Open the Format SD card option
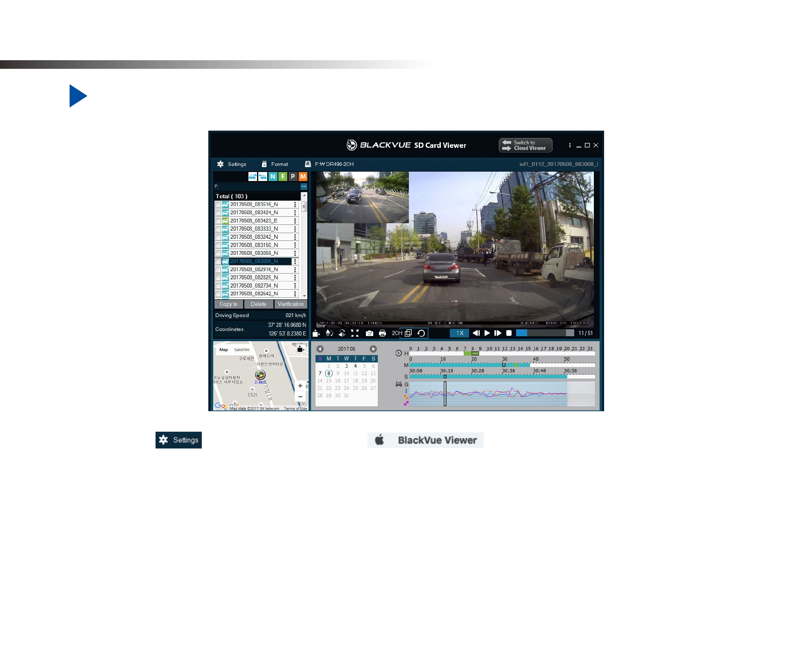Image resolution: width=812 pixels, height=650 pixels. (275, 164)
